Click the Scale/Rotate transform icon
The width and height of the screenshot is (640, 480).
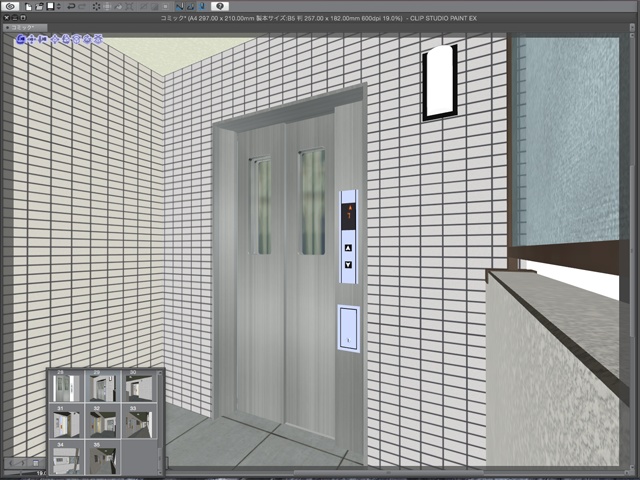[129, 7]
